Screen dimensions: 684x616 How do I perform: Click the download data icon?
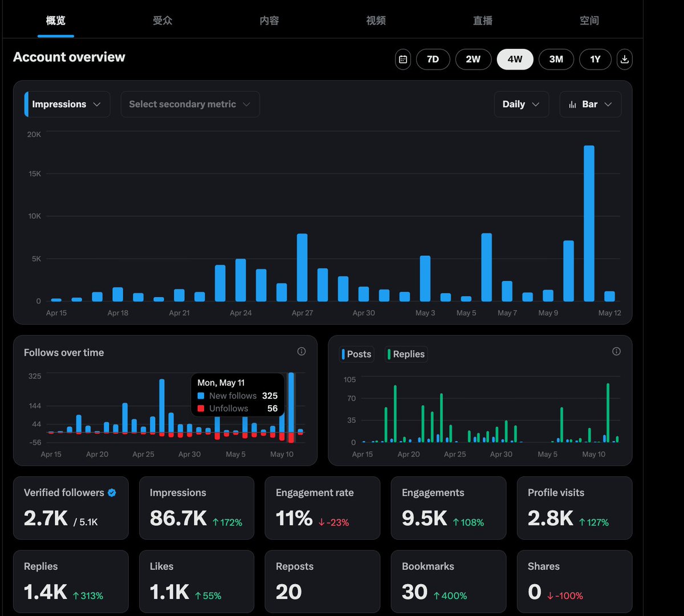point(625,59)
